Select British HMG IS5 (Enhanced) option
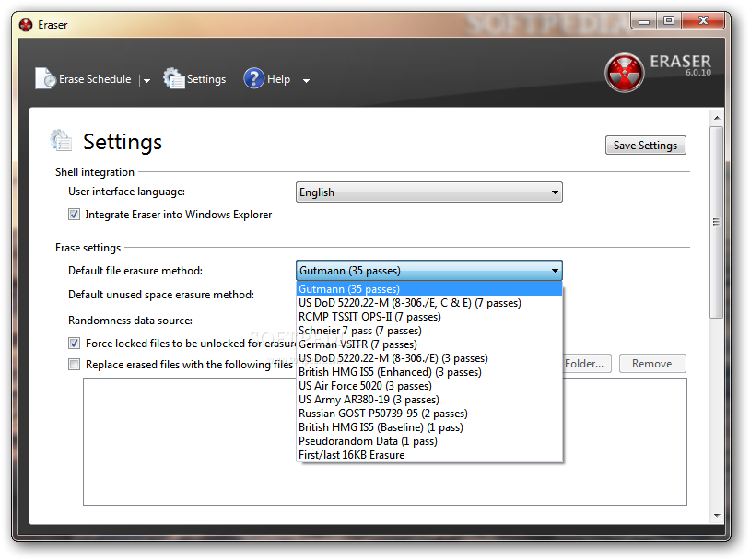Viewport: 750px width, 560px height. [x=429, y=372]
